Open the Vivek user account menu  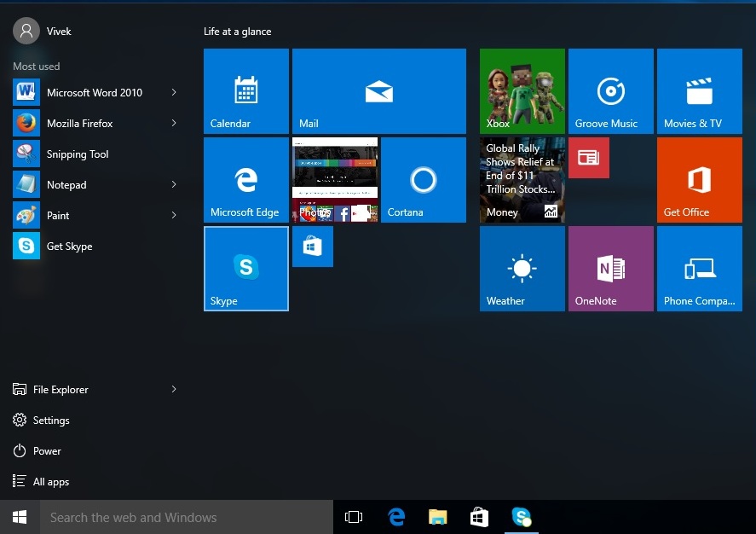click(x=43, y=31)
